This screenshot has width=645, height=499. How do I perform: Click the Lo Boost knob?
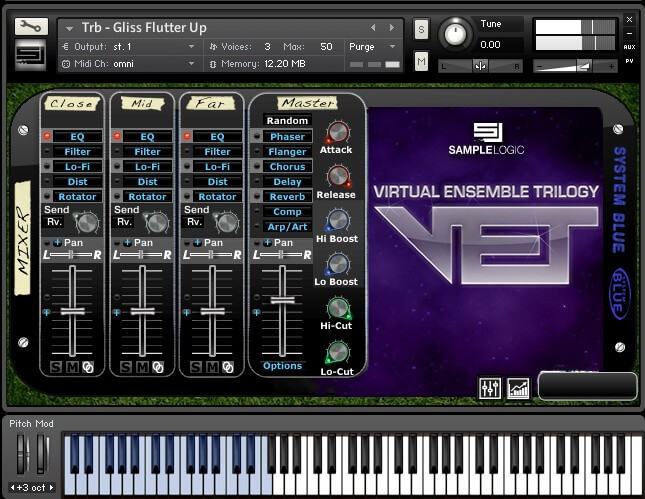coord(338,264)
